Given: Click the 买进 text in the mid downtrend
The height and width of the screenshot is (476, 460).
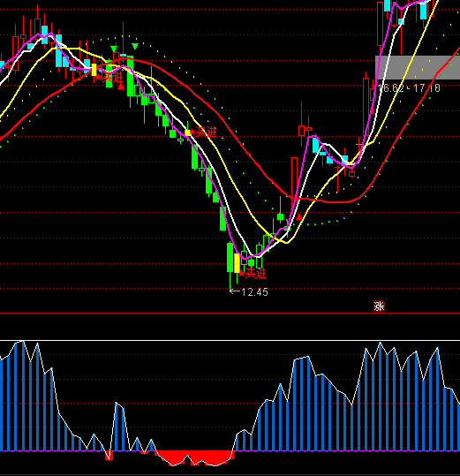Looking at the screenshot, I should point(207,132).
